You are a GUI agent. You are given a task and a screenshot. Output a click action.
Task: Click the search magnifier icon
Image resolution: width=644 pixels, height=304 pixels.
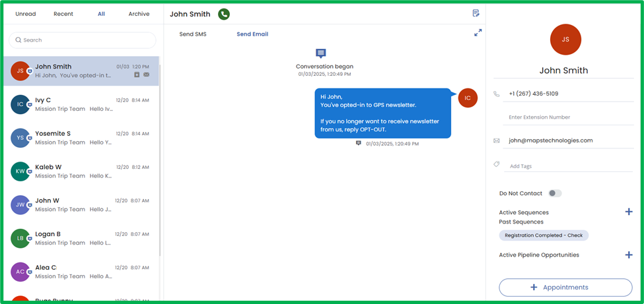(18, 40)
